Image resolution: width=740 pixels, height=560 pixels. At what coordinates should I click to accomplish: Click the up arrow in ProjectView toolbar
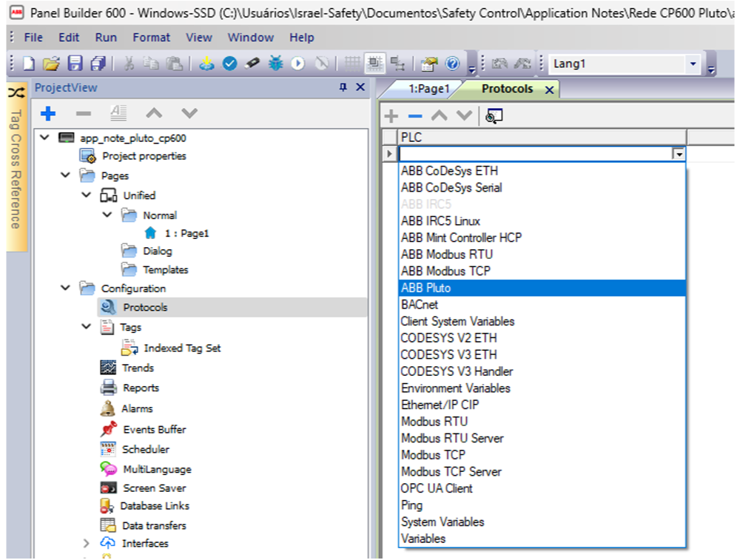[154, 113]
